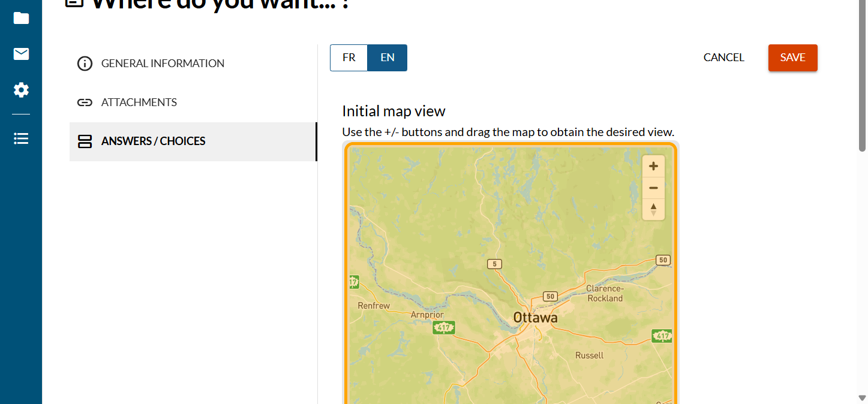Viewport: 868px width, 404px height.
Task: Save the question changes
Action: coord(792,58)
